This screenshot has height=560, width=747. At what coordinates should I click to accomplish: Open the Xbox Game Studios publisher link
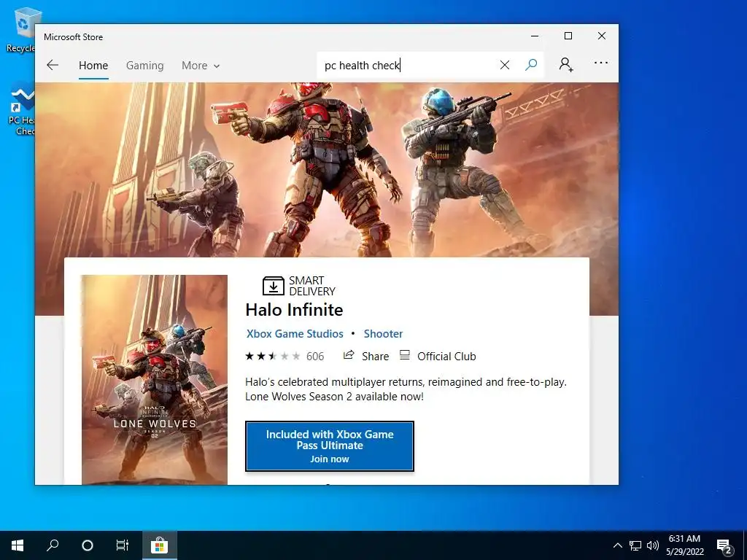[295, 334]
